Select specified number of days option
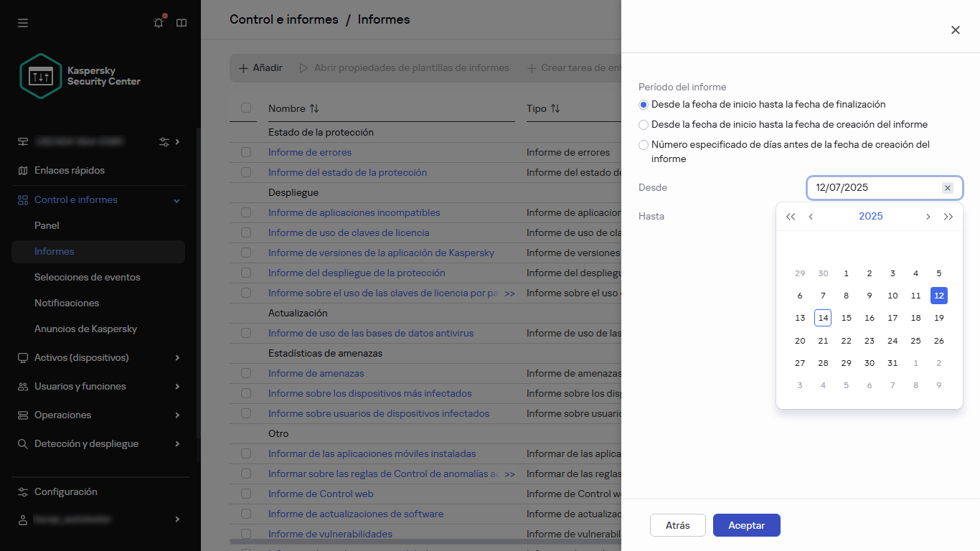This screenshot has width=980, height=551. pos(644,145)
